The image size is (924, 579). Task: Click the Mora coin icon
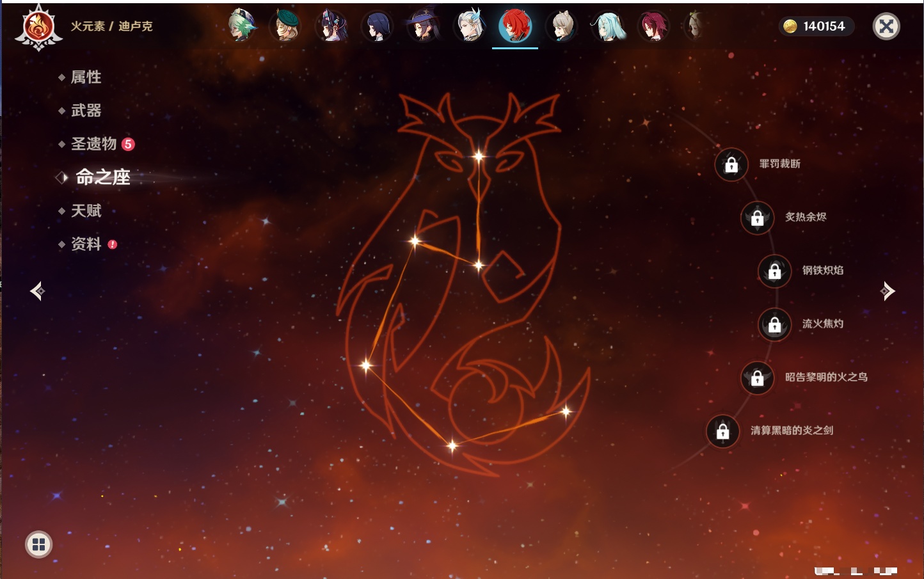coord(790,26)
